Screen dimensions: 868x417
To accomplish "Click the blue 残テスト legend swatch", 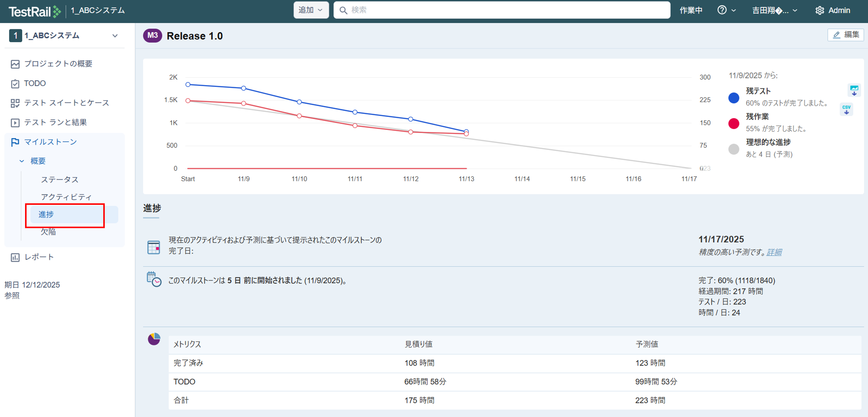I will (x=734, y=98).
